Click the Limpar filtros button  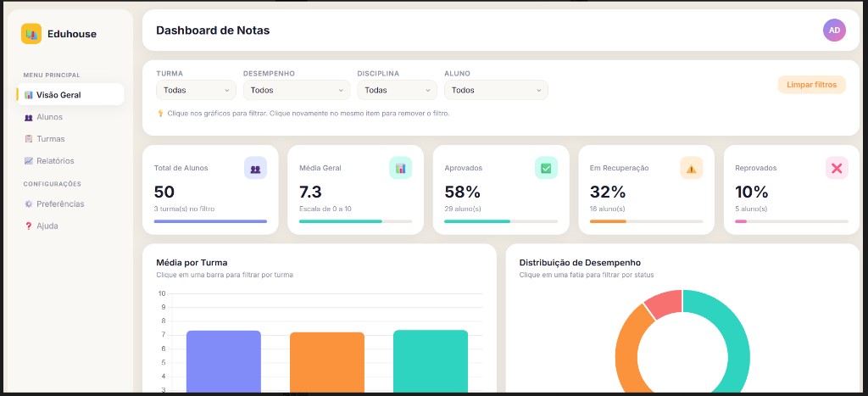click(x=811, y=85)
